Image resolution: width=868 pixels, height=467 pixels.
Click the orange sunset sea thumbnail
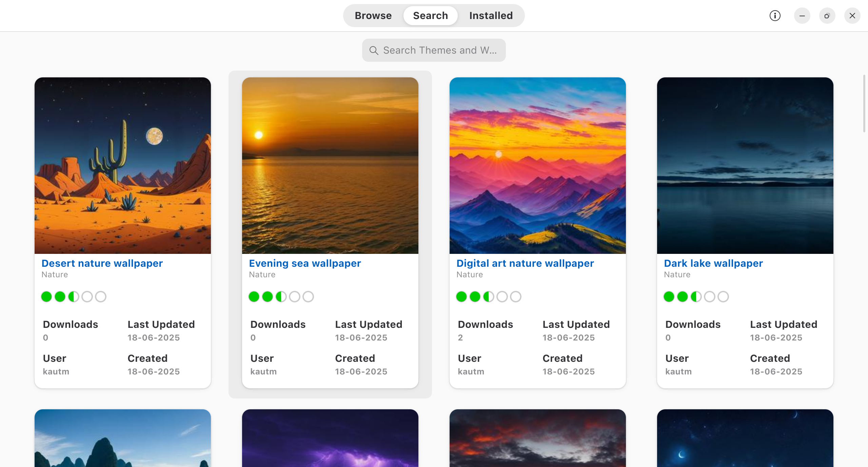330,166
